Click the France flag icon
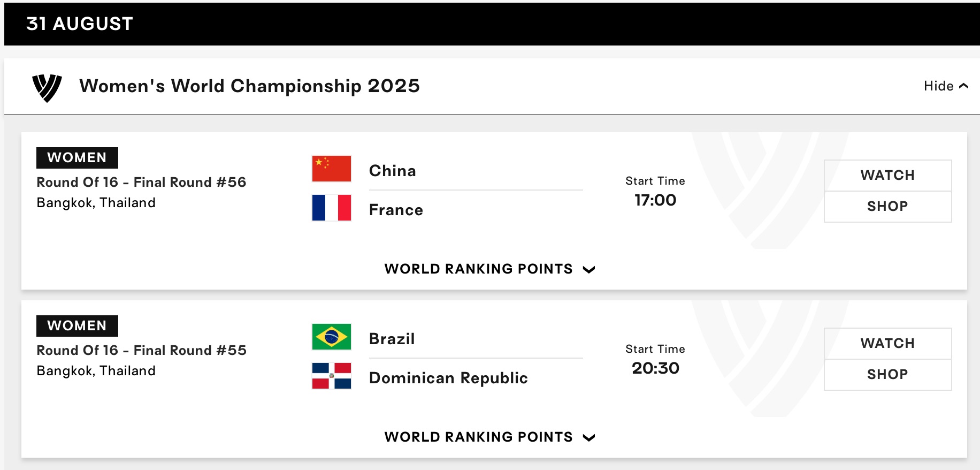This screenshot has height=470, width=980. pyautogui.click(x=332, y=208)
